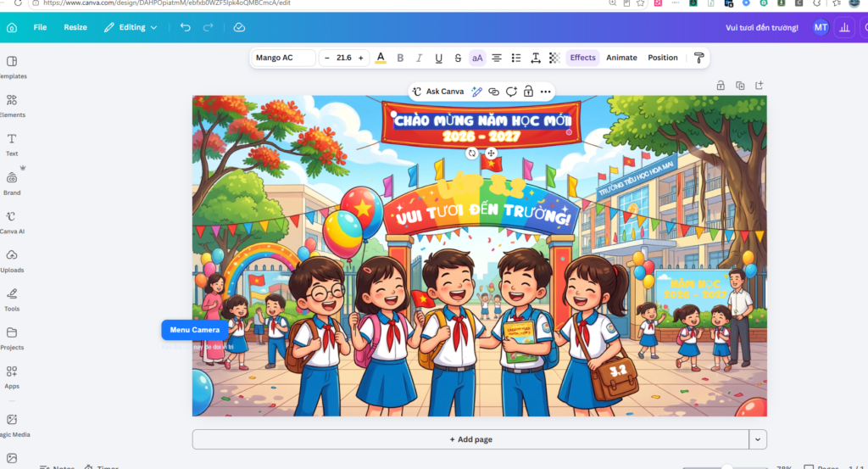
Task: Open the Projects side panel
Action: [12, 338]
